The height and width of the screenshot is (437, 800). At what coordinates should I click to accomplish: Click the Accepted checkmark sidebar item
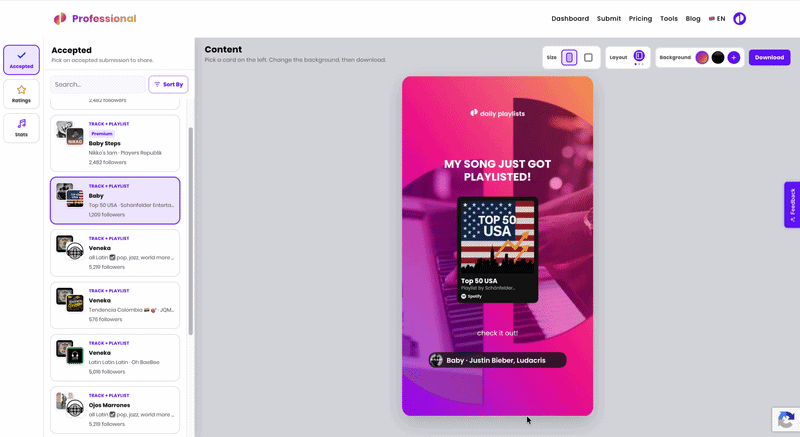[21, 60]
